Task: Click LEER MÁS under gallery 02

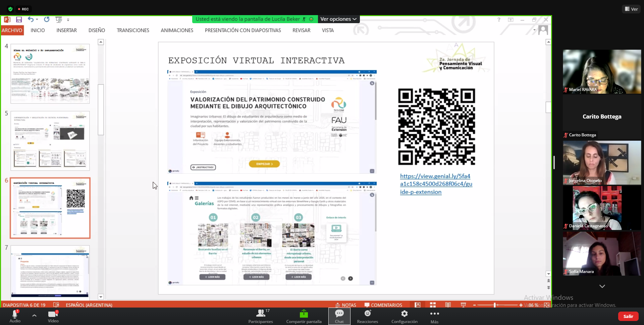Action: [256, 277]
